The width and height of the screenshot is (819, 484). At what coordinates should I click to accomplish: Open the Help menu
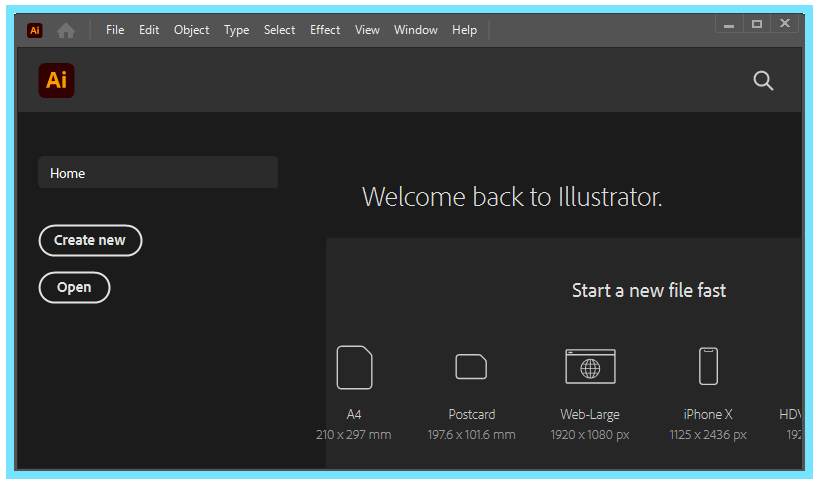click(464, 30)
